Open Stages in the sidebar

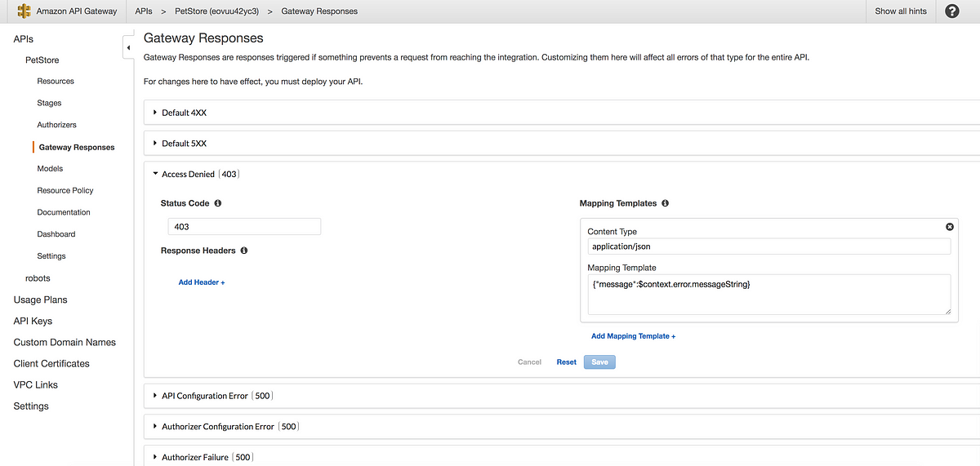49,104
